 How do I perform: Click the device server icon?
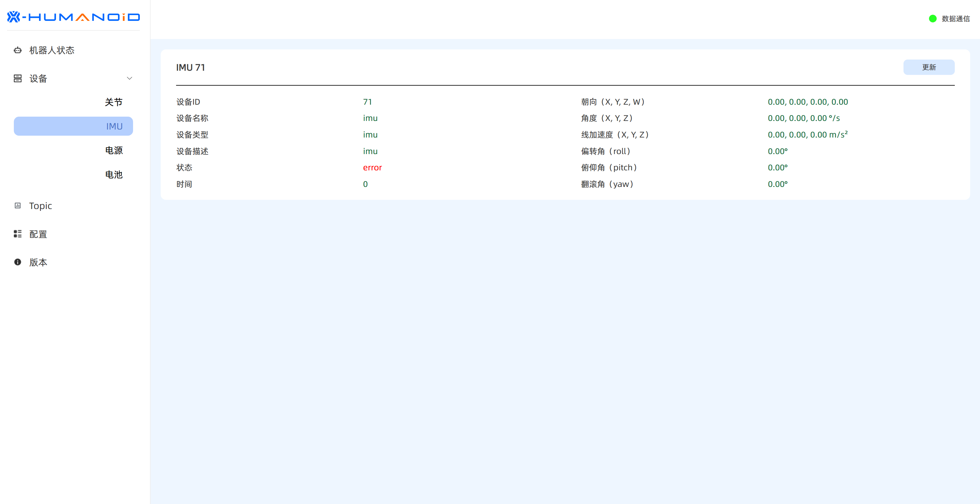tap(18, 78)
